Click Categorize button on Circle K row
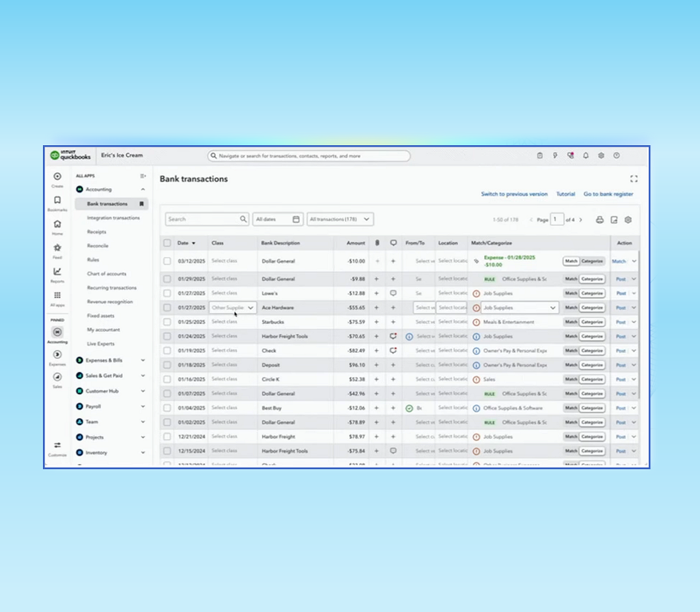Viewport: 700px width, 612px height. point(592,379)
